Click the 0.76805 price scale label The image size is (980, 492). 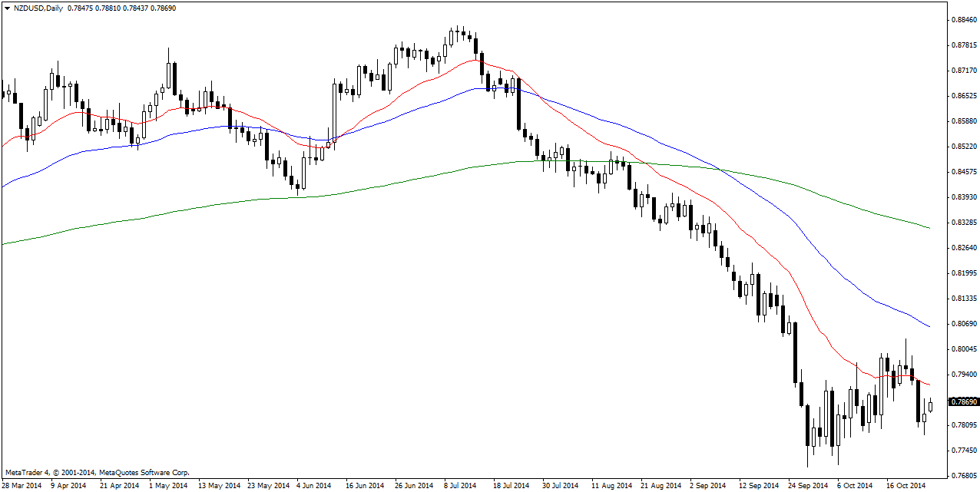click(963, 475)
